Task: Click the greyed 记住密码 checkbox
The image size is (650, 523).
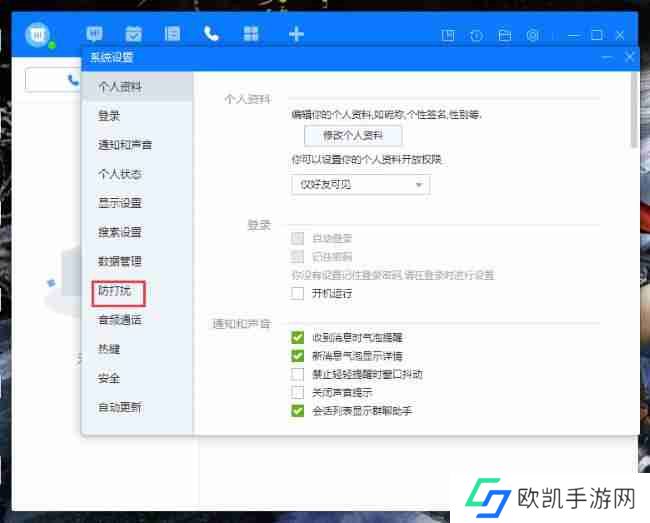Action: 297,257
